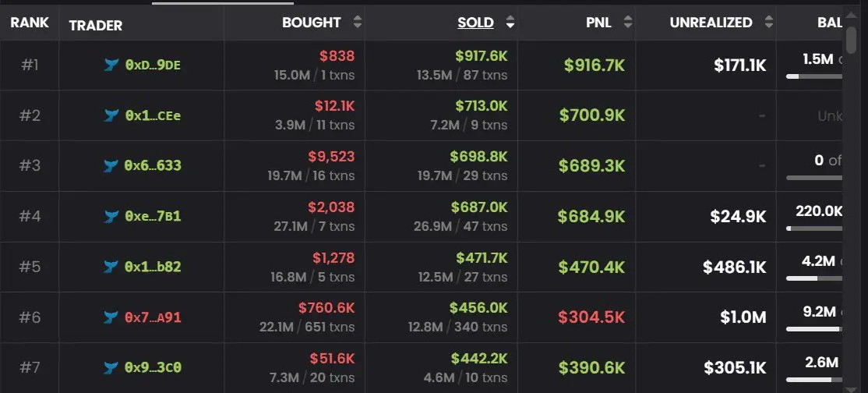Sort traders using PNL column arrows

pos(628,22)
